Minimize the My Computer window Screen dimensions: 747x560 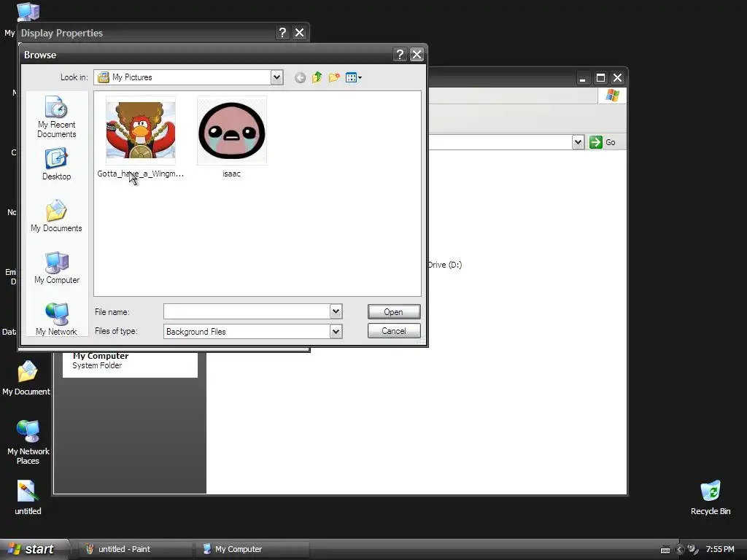coord(583,77)
